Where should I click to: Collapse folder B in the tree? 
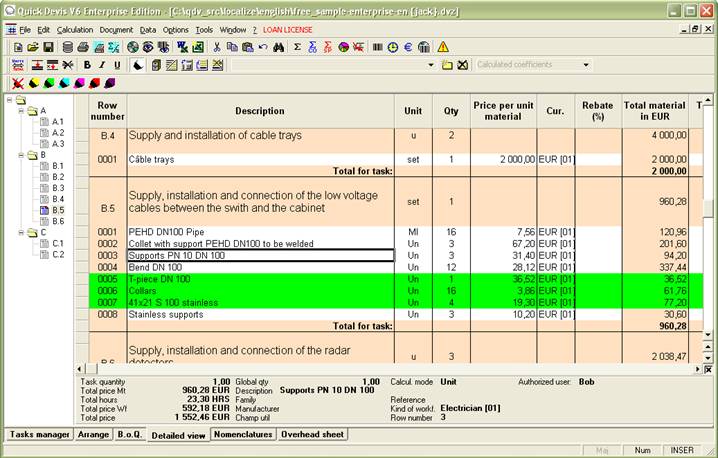coord(21,155)
